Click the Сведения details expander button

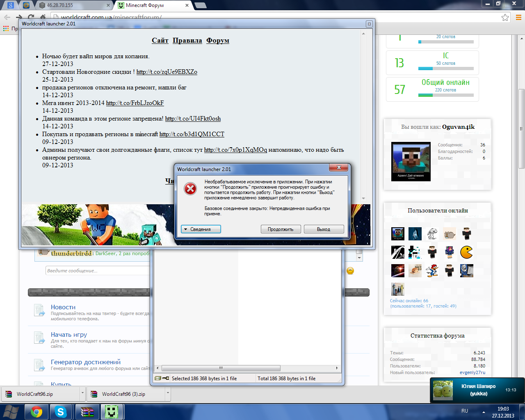[201, 229]
